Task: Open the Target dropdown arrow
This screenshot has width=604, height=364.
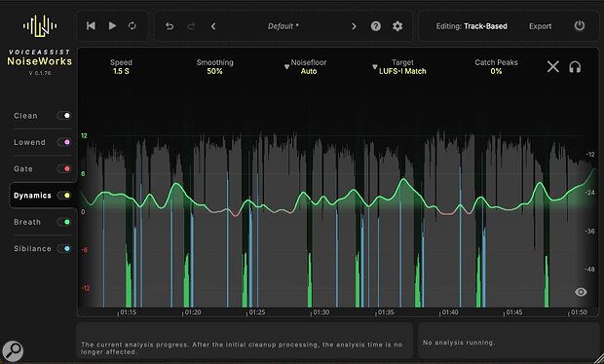Action: coord(374,67)
